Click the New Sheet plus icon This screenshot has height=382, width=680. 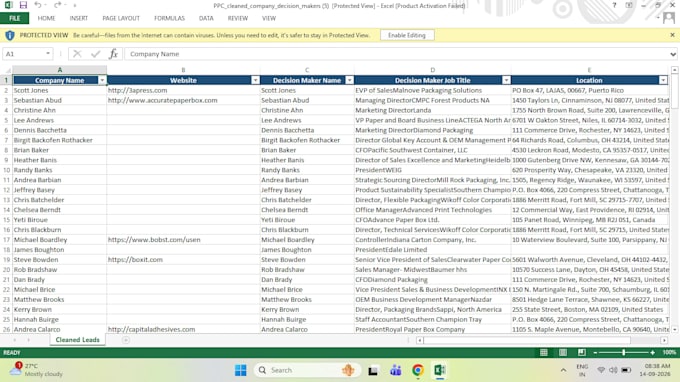(x=126, y=340)
